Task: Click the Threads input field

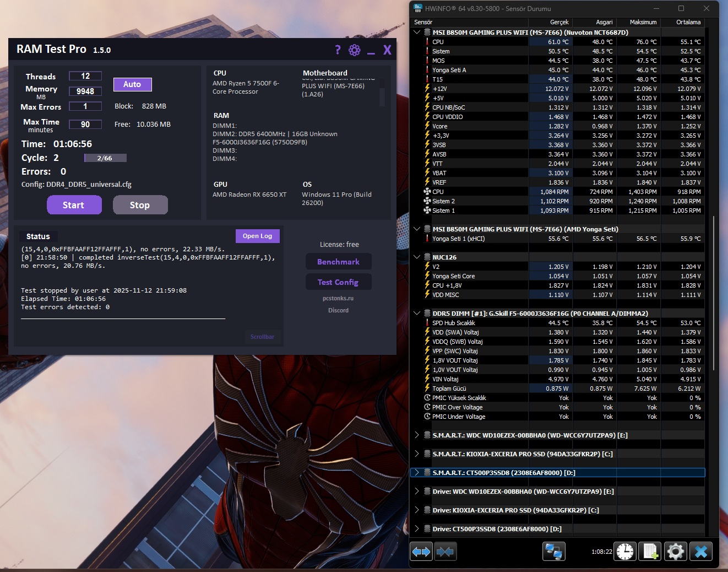Action: (85, 76)
